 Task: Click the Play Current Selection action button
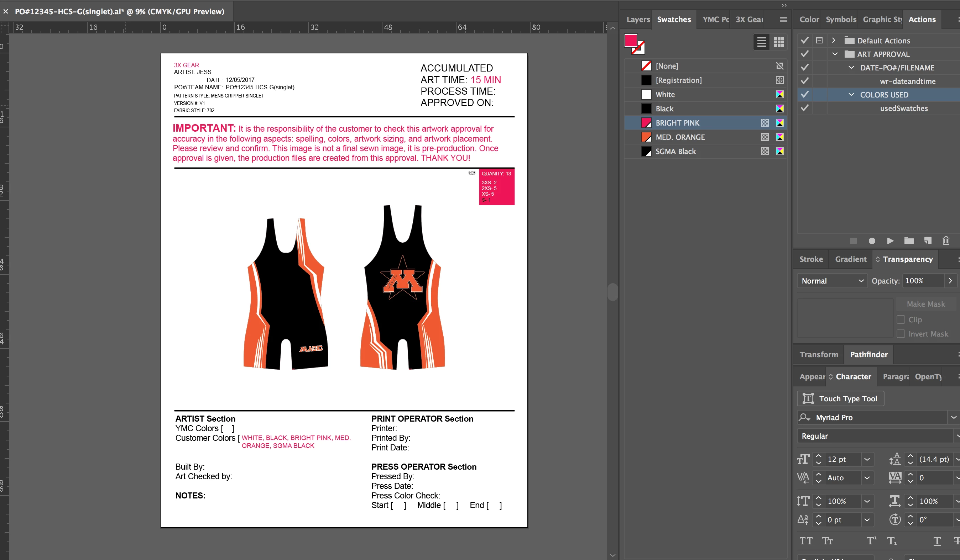click(890, 241)
